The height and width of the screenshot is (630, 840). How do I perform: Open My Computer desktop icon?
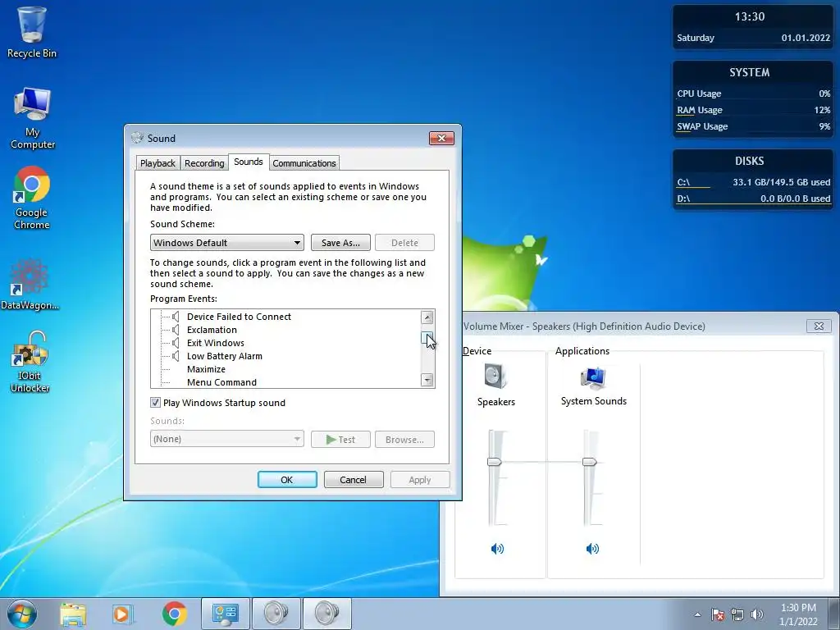32,118
